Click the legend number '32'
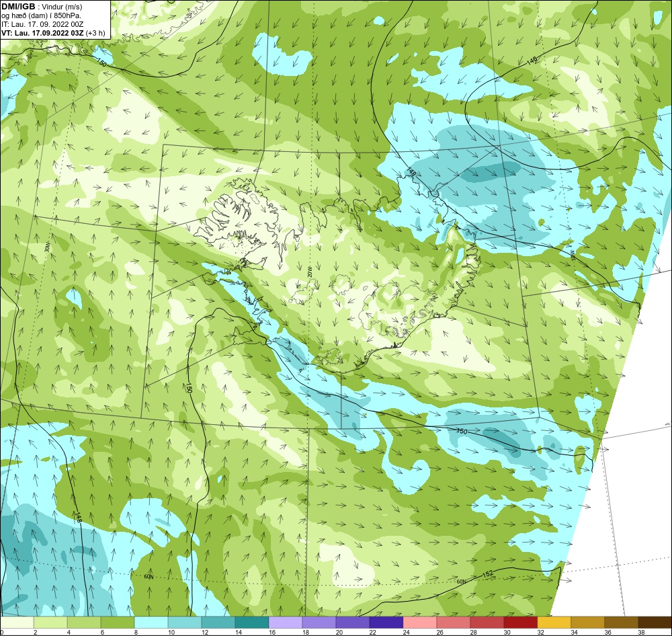This screenshot has width=672, height=636. tap(540, 632)
